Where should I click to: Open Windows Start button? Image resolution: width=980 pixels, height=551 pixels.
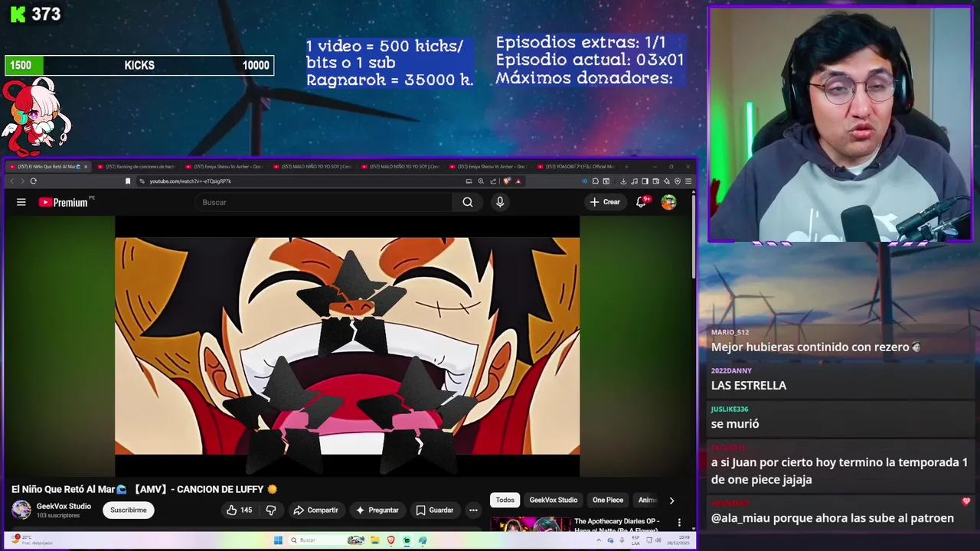coord(278,540)
